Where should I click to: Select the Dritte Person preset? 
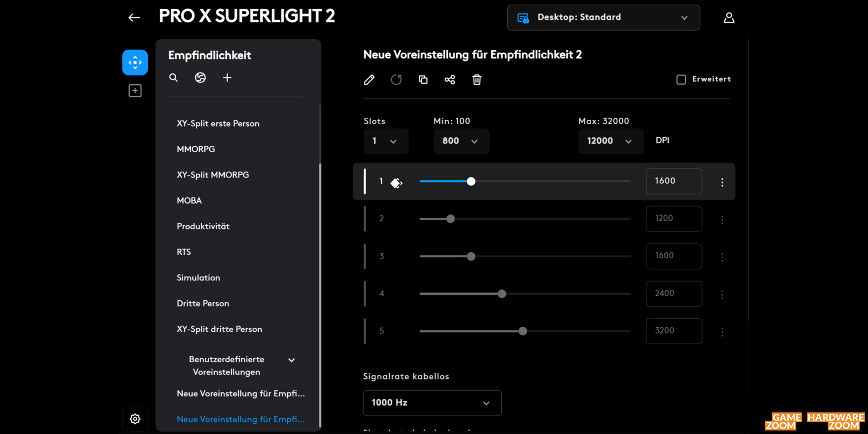(203, 303)
